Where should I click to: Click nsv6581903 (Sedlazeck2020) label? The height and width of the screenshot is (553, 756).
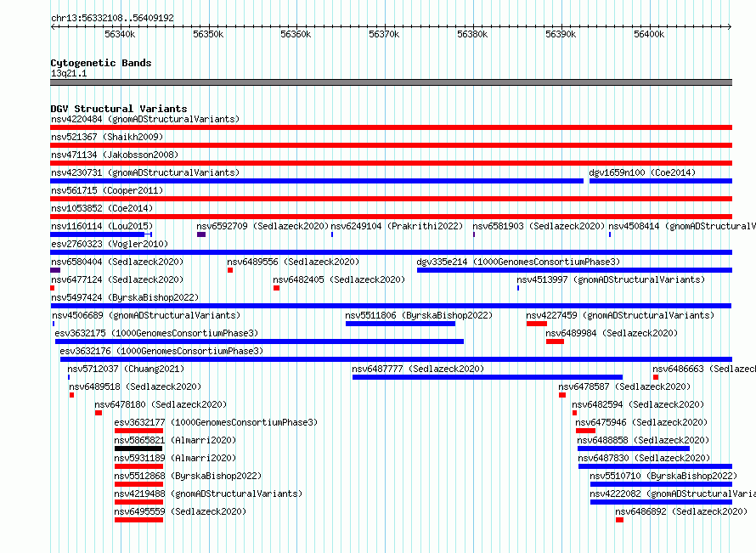[539, 226]
